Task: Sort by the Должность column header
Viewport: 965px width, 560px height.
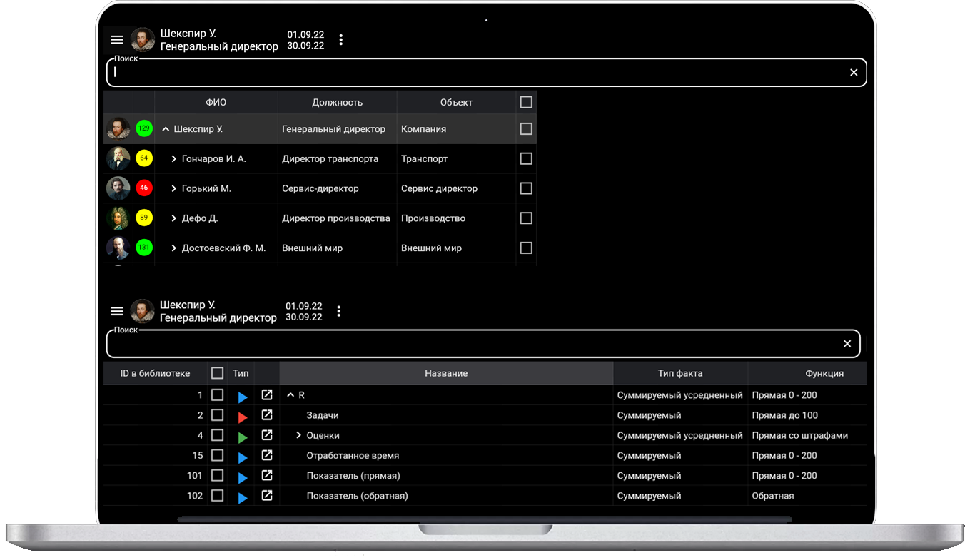Action: 337,103
